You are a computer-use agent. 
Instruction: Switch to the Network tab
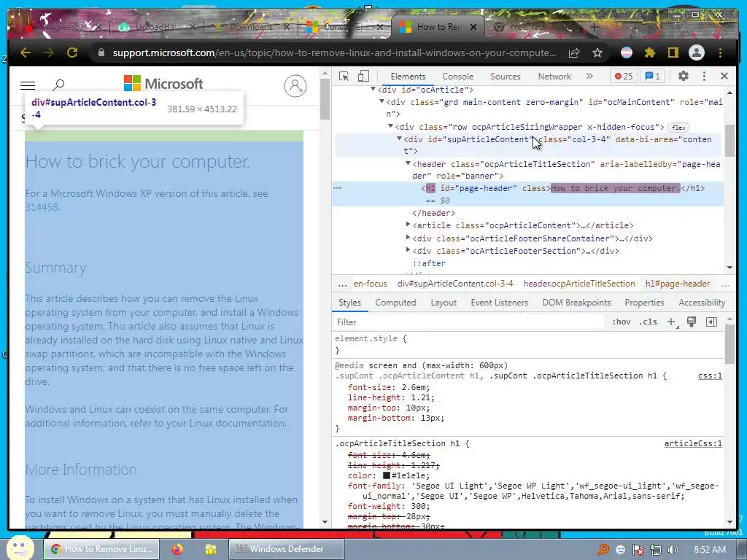click(554, 76)
